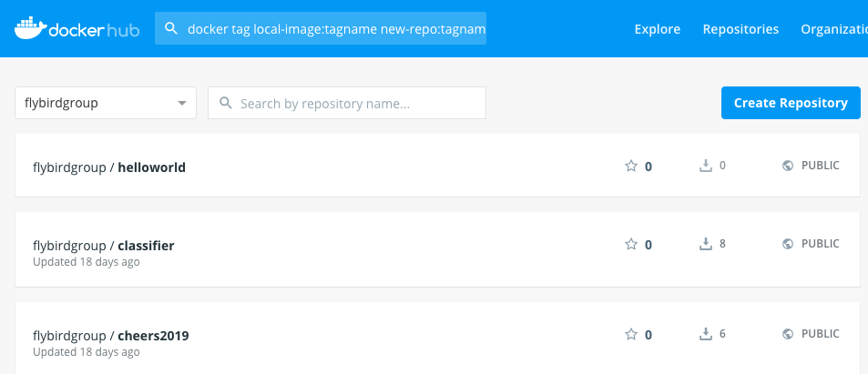Open the flybirdgroup / cheers2019 repository
This screenshot has width=868, height=374.
coord(111,335)
